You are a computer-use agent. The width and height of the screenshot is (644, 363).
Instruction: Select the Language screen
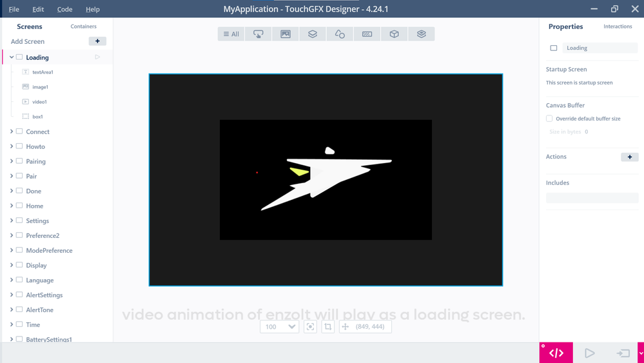tap(40, 280)
